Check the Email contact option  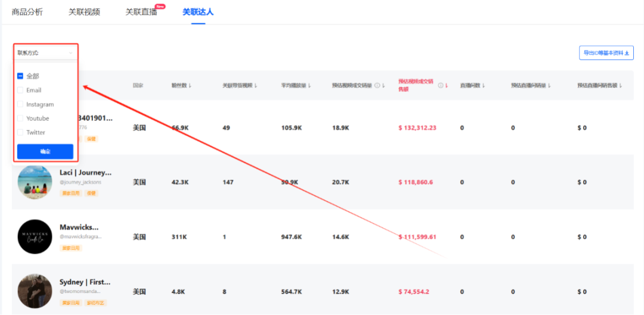pos(20,91)
